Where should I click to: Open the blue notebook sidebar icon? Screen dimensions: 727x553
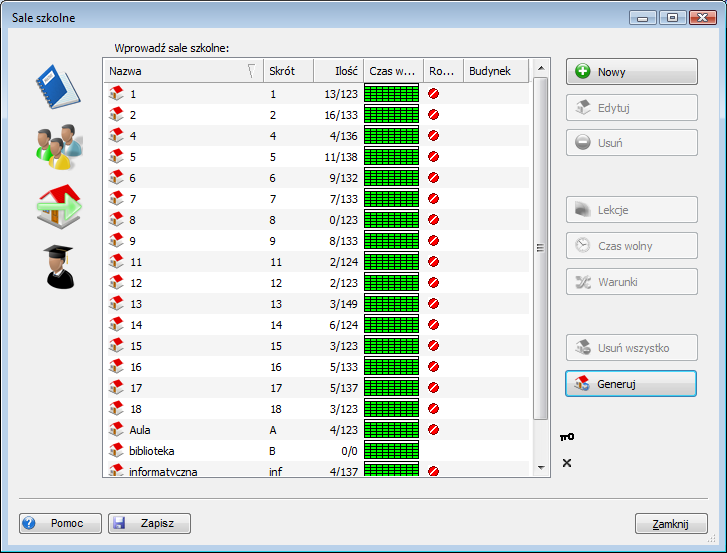click(x=58, y=87)
